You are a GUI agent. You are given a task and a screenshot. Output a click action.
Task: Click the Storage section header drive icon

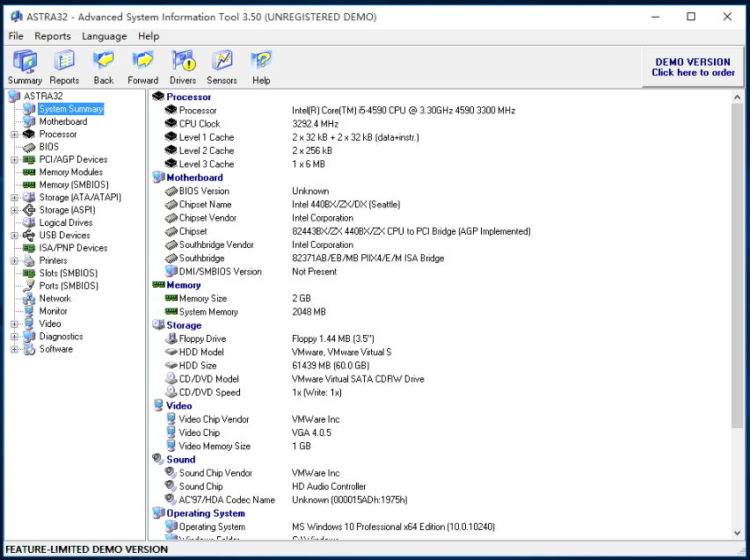pyautogui.click(x=158, y=325)
